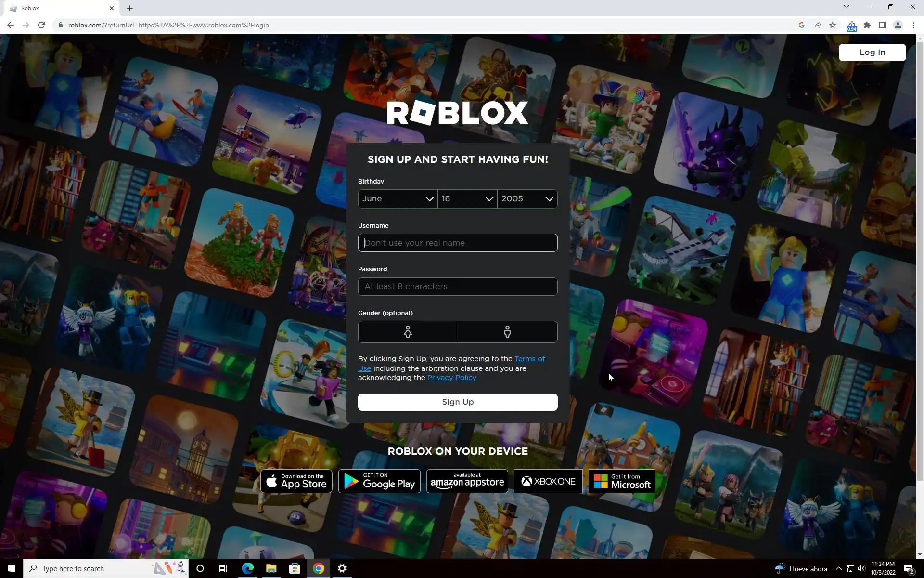This screenshot has height=578, width=924.
Task: Click the Amazon Appstore badge
Action: click(467, 481)
